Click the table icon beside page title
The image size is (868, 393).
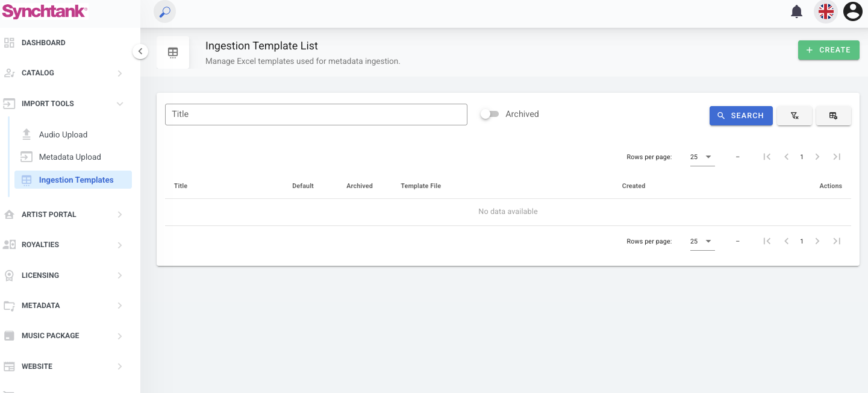173,52
